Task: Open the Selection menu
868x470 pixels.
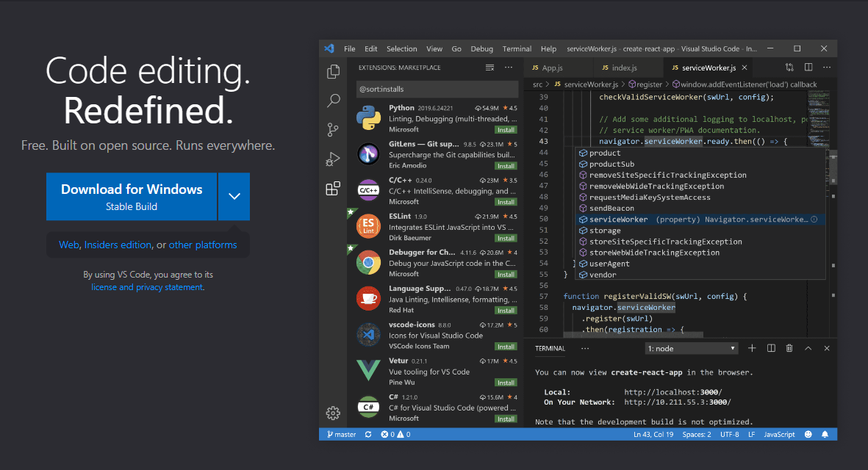Action: point(402,48)
